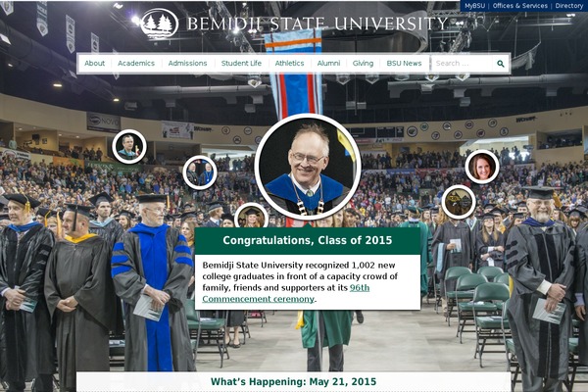
Task: Open the About menu
Action: (x=94, y=64)
